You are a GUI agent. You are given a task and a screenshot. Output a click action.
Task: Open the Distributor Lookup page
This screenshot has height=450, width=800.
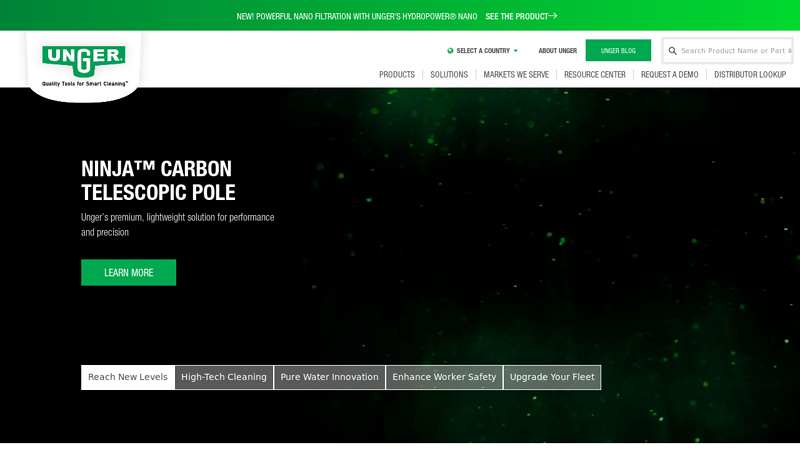point(750,75)
